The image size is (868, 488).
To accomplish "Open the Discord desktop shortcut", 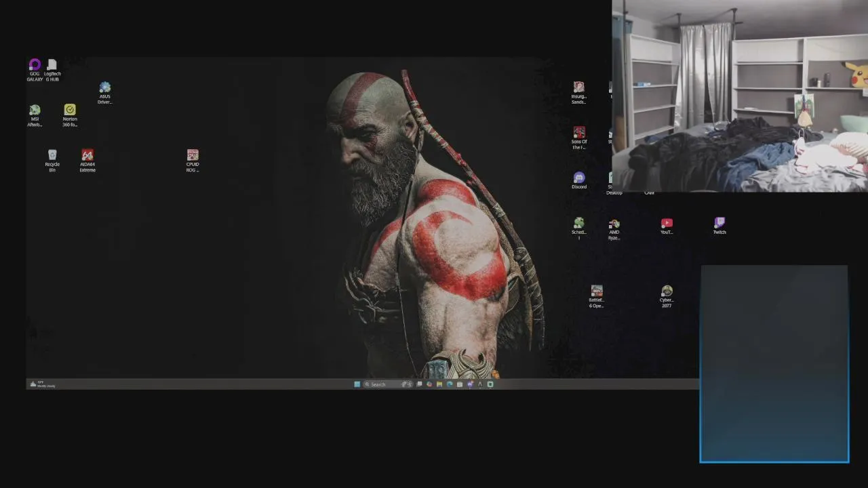I will 578,180.
